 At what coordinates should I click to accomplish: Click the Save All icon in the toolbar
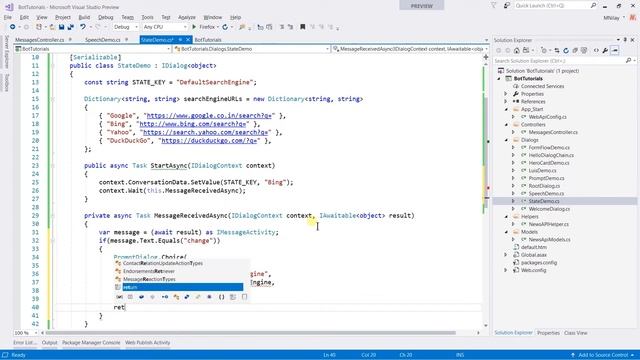coord(71,27)
